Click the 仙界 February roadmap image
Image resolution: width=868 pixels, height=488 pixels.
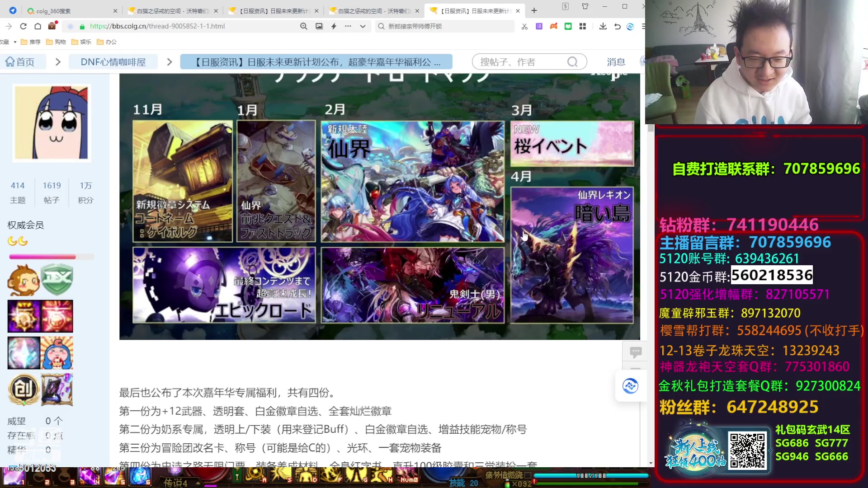tap(412, 181)
